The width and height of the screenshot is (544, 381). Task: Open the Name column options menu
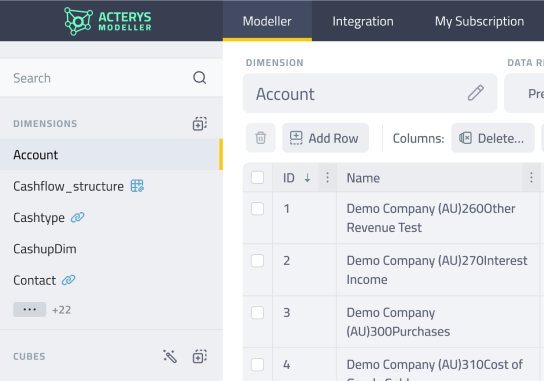(x=531, y=178)
